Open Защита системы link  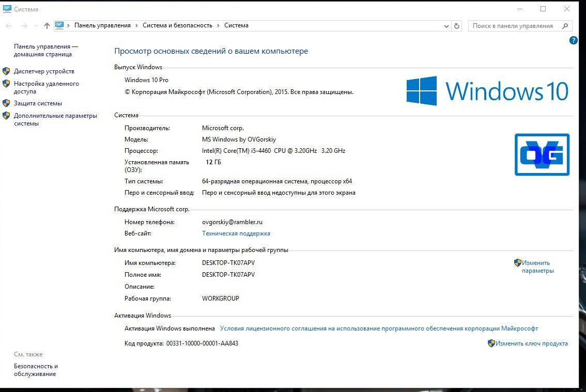(38, 103)
